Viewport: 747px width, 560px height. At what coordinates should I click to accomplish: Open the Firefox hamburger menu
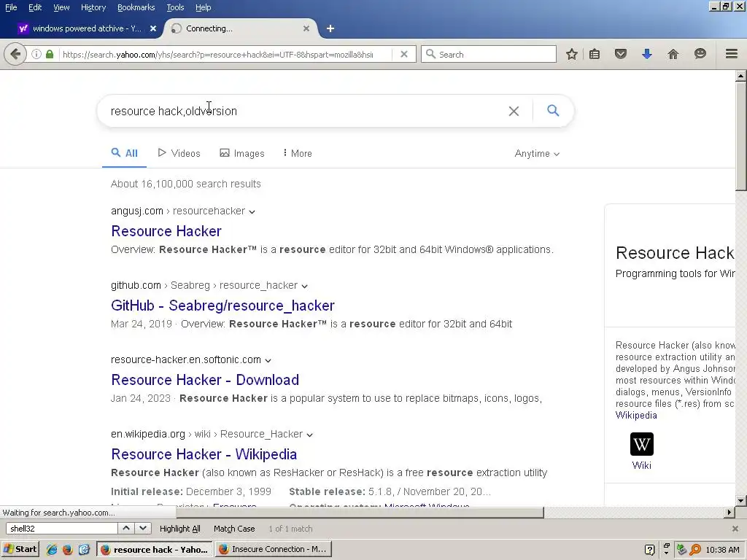[731, 54]
